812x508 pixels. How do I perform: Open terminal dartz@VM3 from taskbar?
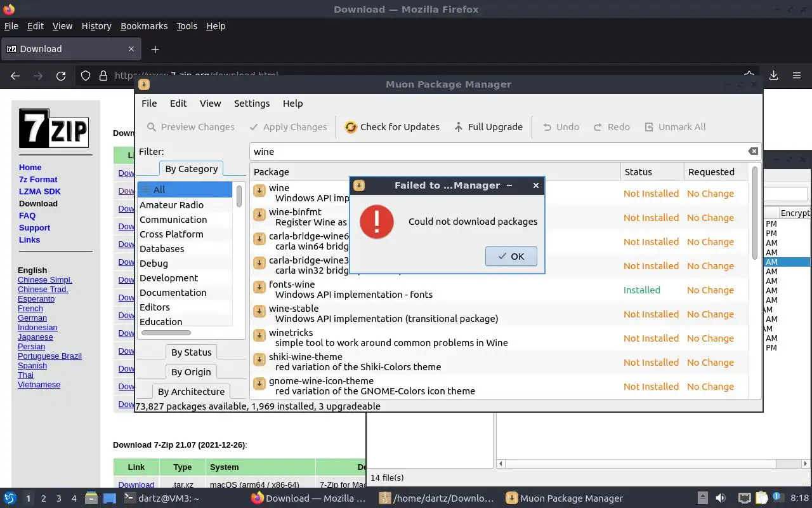pyautogui.click(x=162, y=498)
